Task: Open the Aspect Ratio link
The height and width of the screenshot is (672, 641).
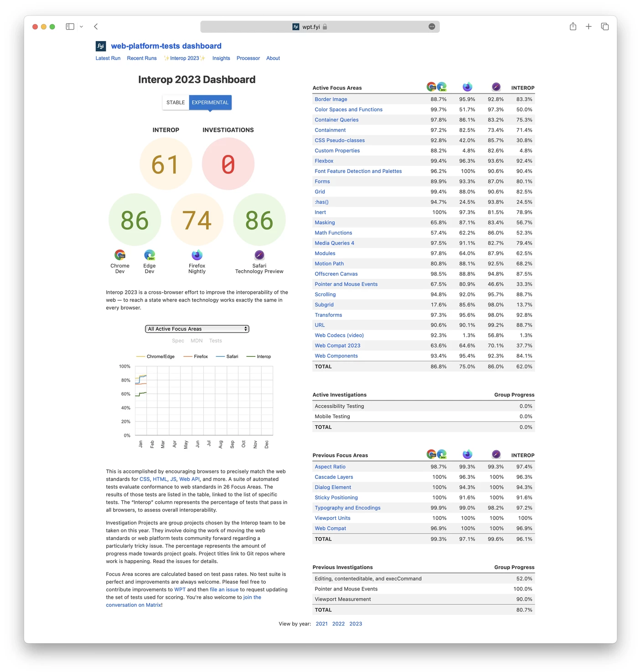Action: (x=330, y=467)
